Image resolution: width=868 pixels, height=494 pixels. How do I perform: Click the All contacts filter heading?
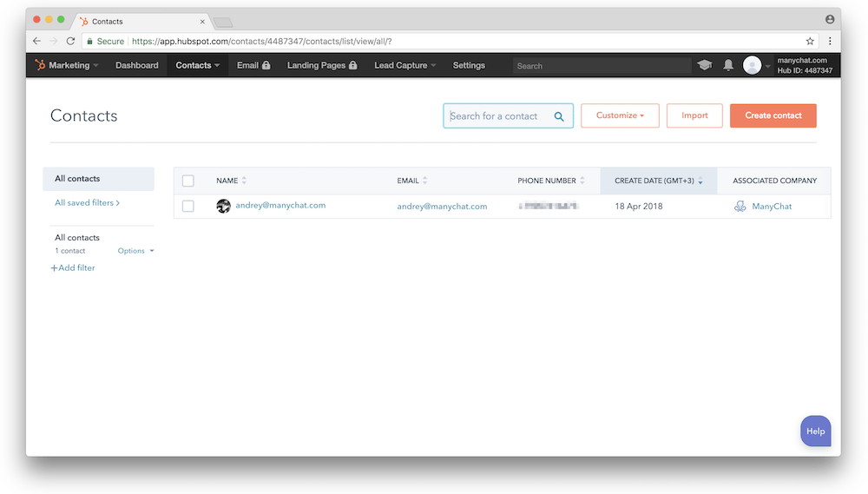pos(77,238)
